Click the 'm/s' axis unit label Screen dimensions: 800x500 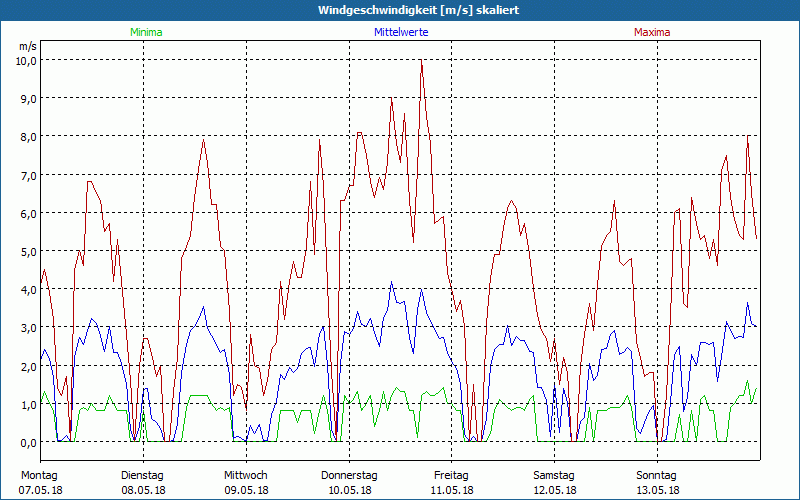[28, 46]
